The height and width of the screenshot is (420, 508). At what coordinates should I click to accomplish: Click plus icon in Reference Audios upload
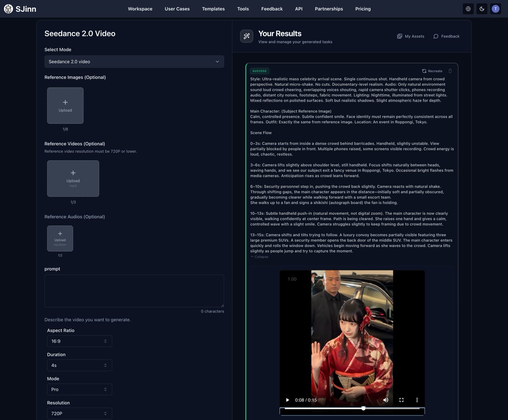click(60, 234)
